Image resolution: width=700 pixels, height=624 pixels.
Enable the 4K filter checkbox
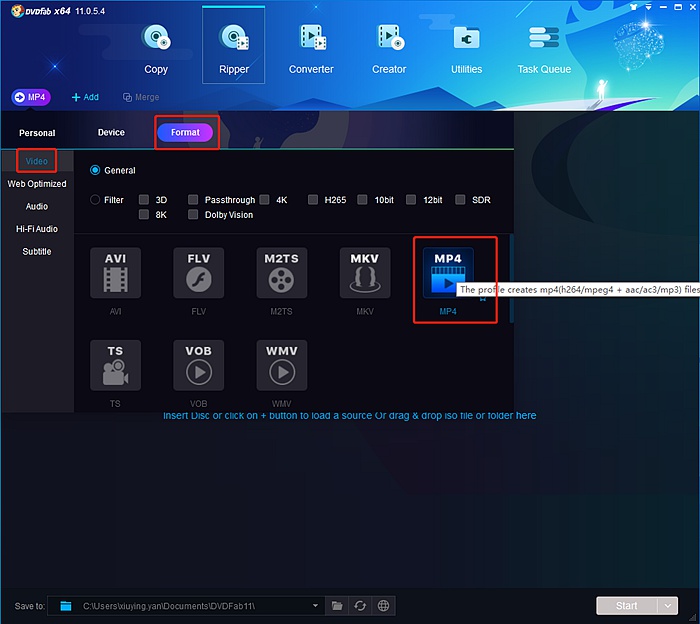pyautogui.click(x=264, y=199)
